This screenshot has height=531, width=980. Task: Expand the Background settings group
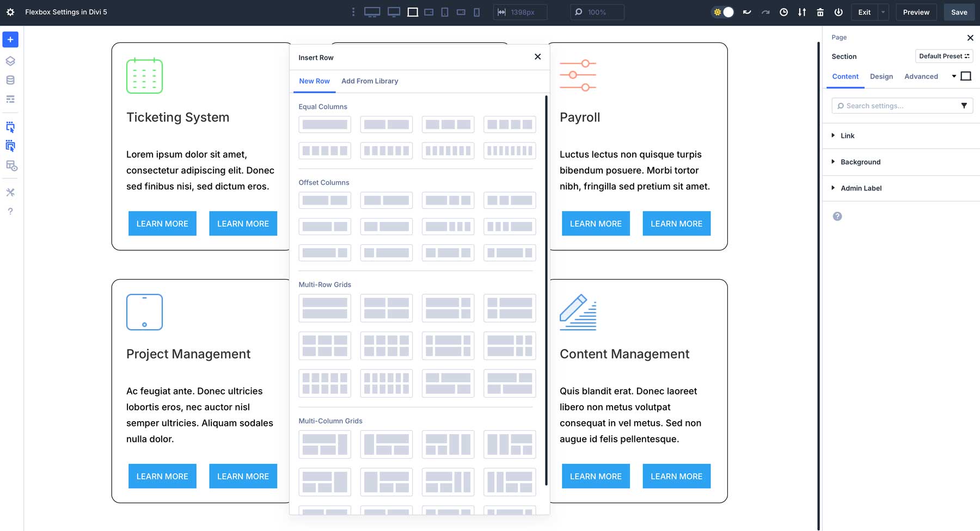860,162
